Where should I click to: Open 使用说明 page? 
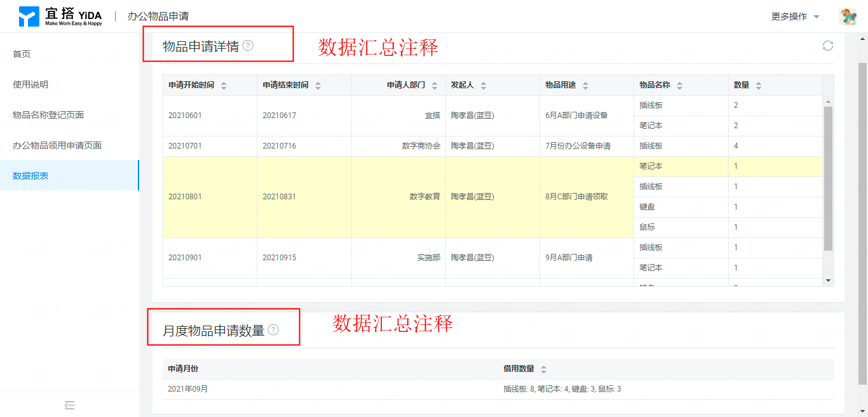click(x=69, y=84)
